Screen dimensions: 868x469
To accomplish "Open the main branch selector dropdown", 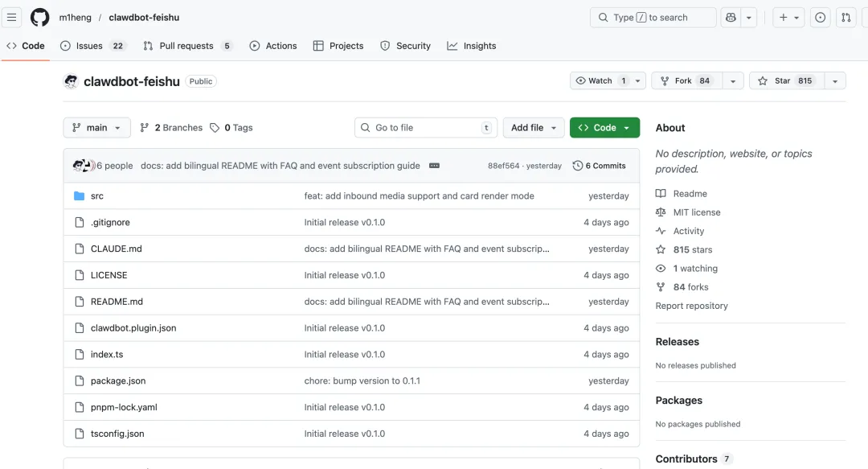I will (x=96, y=127).
